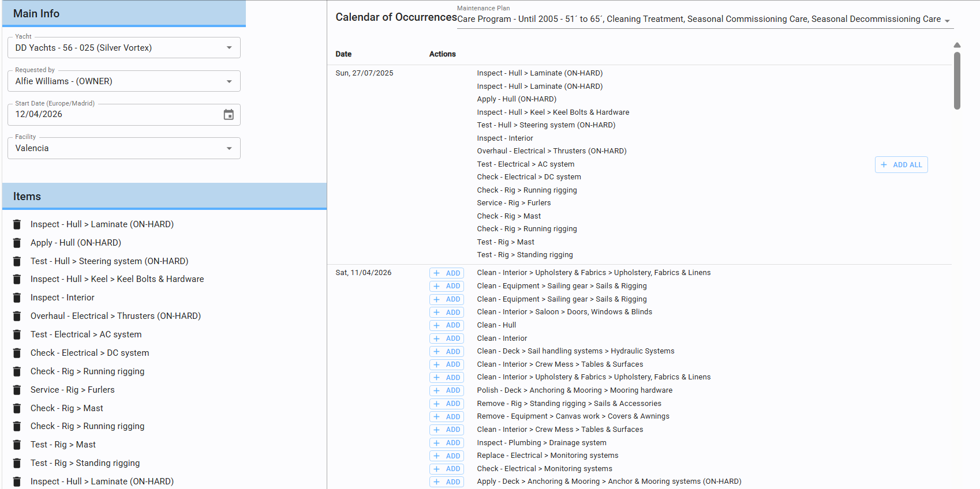
Task: Click the Start Date input field
Action: click(115, 115)
